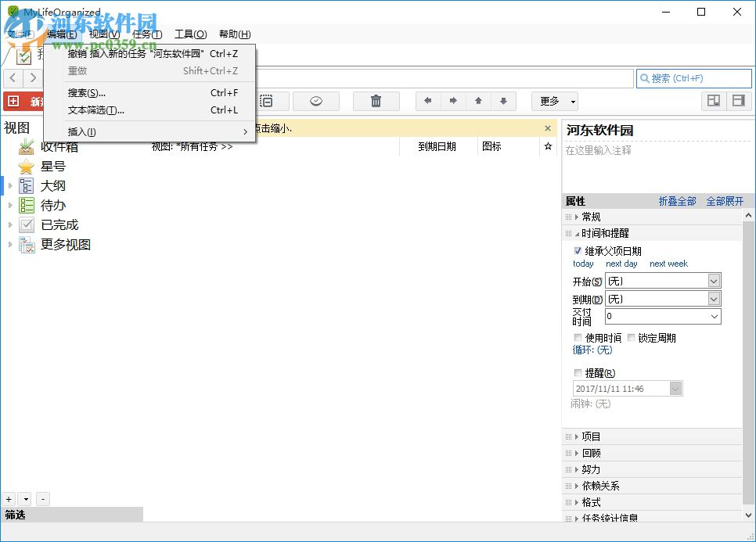Expand the 常规 properties section
Viewport: 756px width, 542px height.
pyautogui.click(x=583, y=217)
